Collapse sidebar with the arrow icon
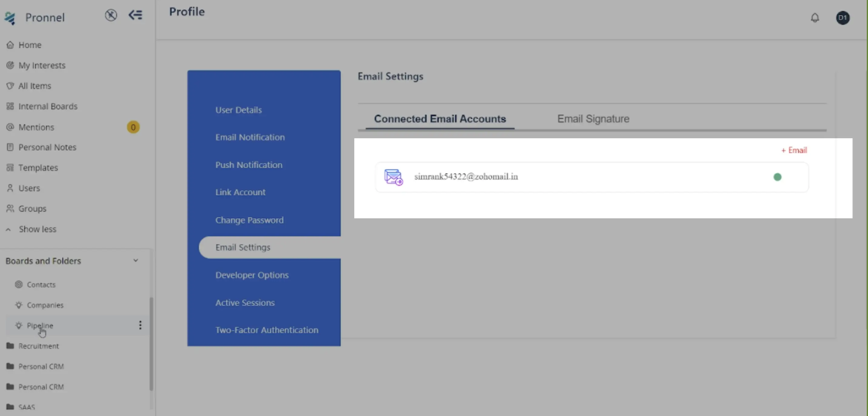This screenshot has height=416, width=868. [135, 15]
